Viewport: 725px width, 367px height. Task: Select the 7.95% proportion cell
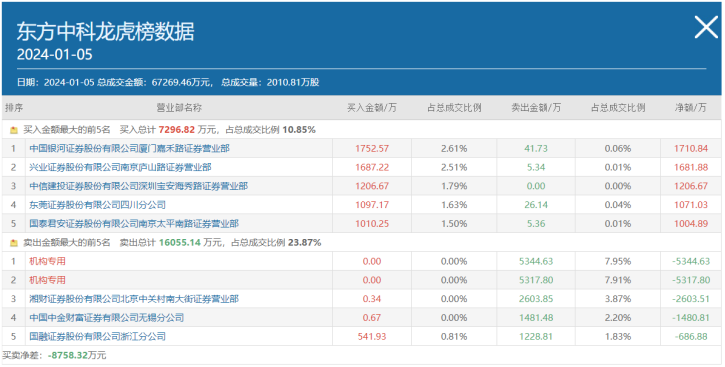618,261
